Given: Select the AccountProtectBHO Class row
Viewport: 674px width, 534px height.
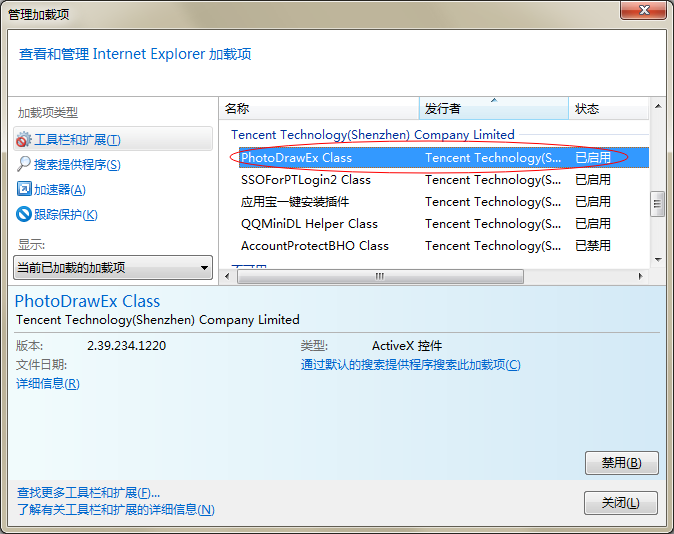Looking at the screenshot, I should pyautogui.click(x=444, y=246).
